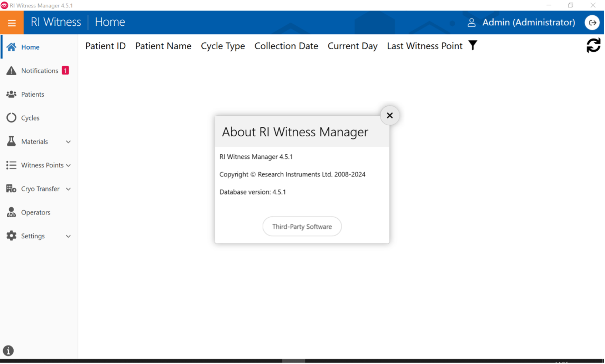Expand the Materials submenu chevron
The image size is (605, 364).
coord(68,142)
